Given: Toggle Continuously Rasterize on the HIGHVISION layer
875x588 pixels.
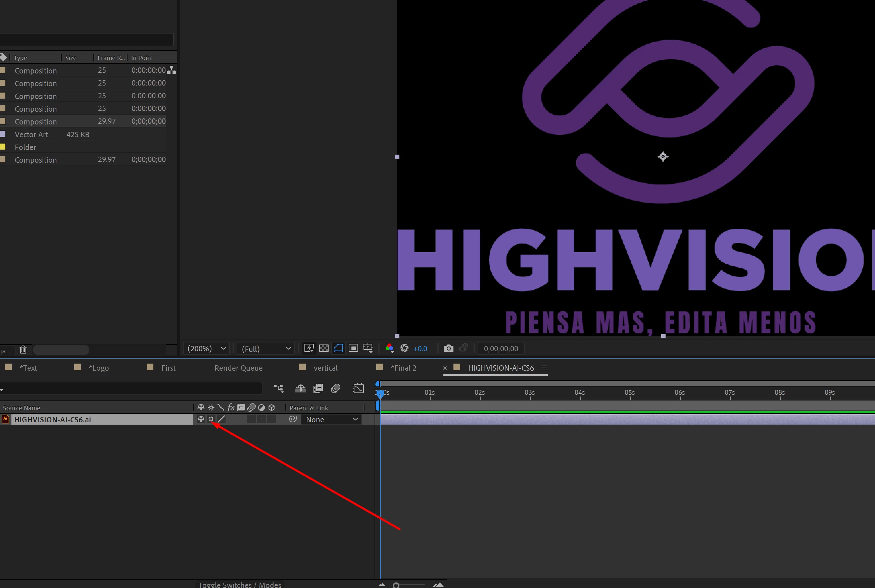Looking at the screenshot, I should click(x=211, y=419).
